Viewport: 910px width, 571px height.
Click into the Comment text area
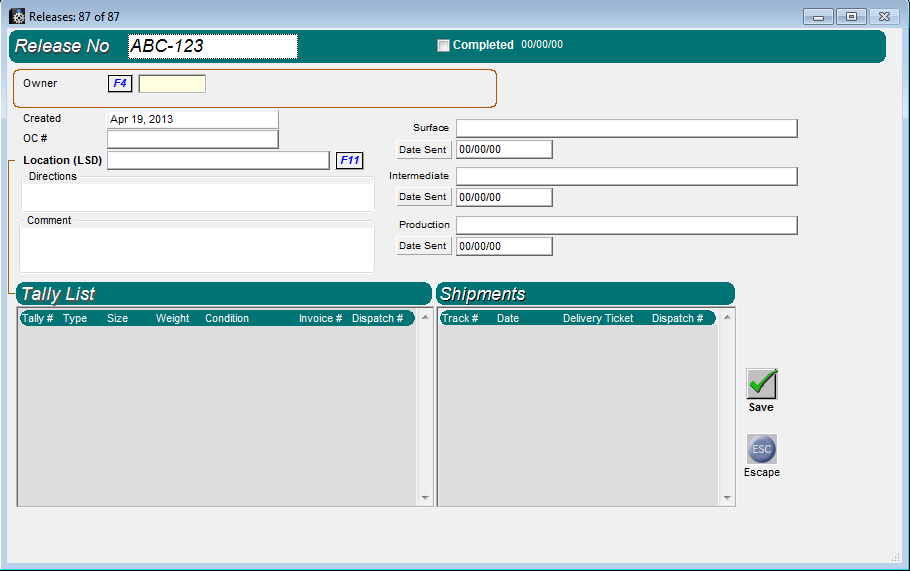197,249
